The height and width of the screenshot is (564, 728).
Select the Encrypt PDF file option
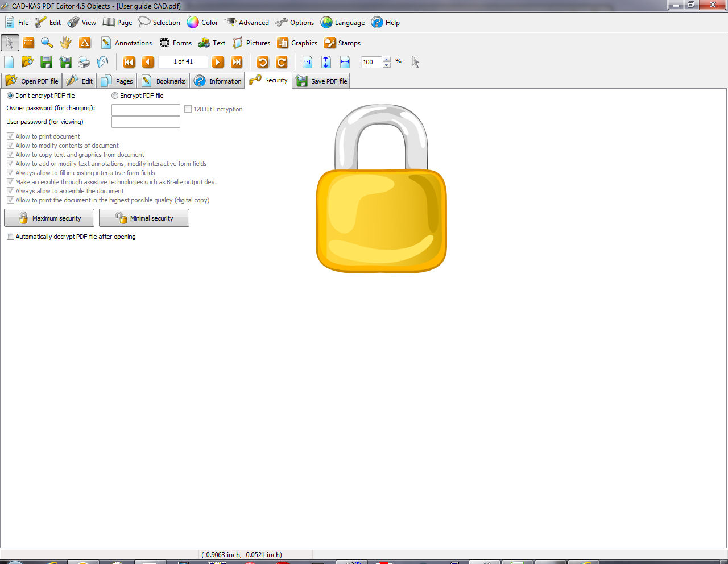[115, 96]
